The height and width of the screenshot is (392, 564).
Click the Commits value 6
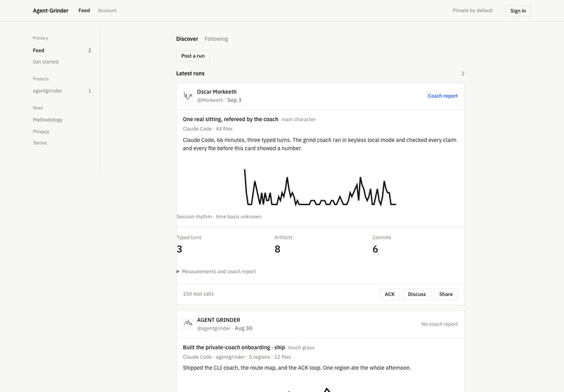coord(375,249)
